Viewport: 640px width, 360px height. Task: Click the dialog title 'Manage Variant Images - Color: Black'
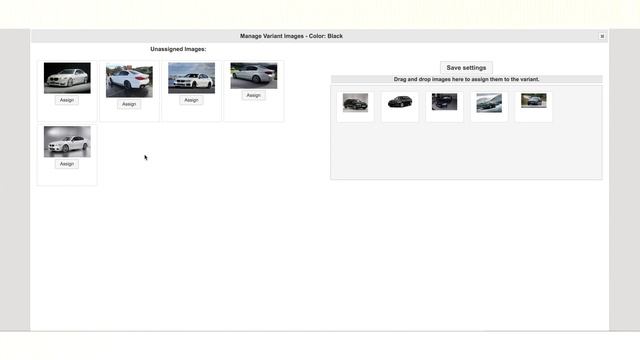point(291,36)
